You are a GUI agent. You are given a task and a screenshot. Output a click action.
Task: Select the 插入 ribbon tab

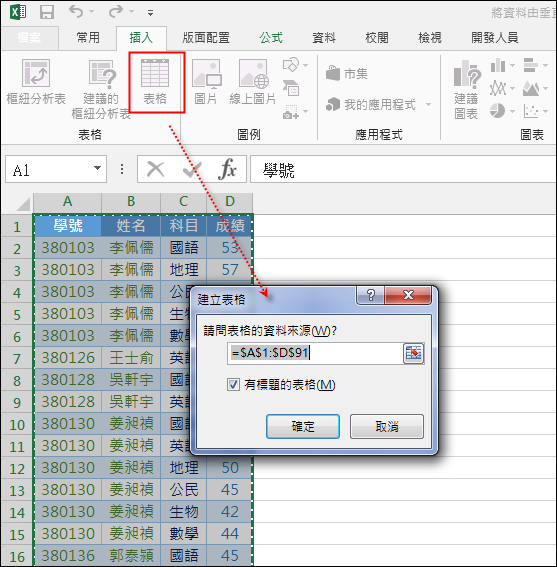141,38
